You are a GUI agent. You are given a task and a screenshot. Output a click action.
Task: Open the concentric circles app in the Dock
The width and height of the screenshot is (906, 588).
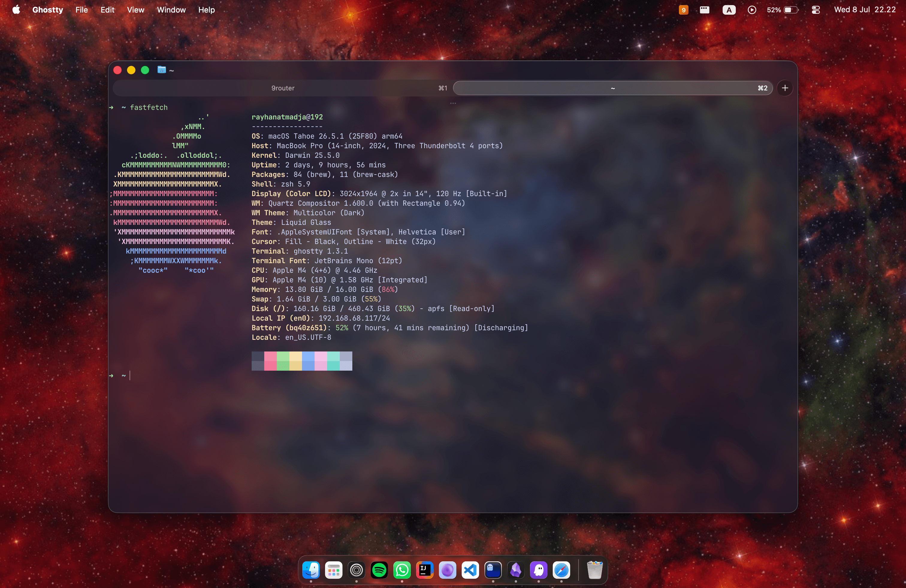(356, 570)
